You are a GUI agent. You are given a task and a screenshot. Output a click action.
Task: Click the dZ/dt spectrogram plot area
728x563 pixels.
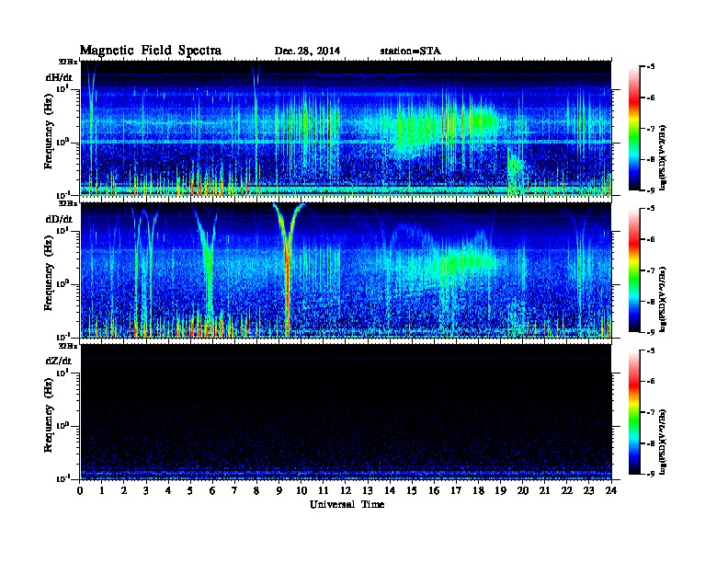pos(346,412)
